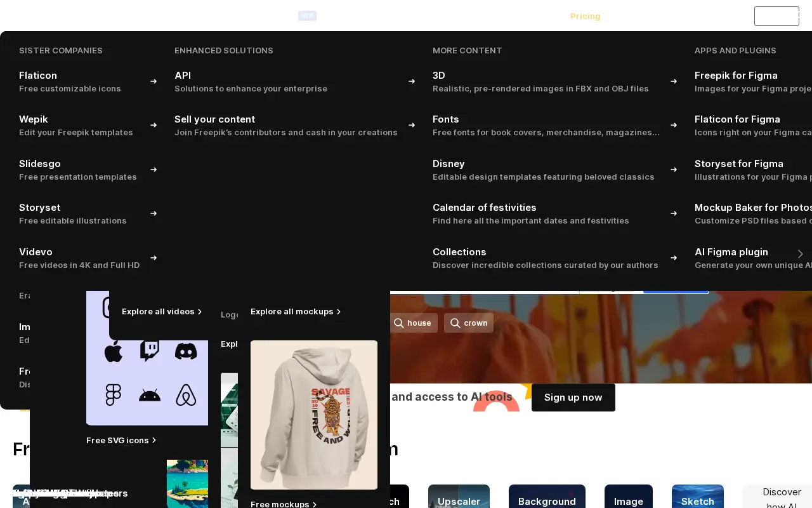Click the arrow beside Videvo
812x508 pixels.
pos(154,258)
